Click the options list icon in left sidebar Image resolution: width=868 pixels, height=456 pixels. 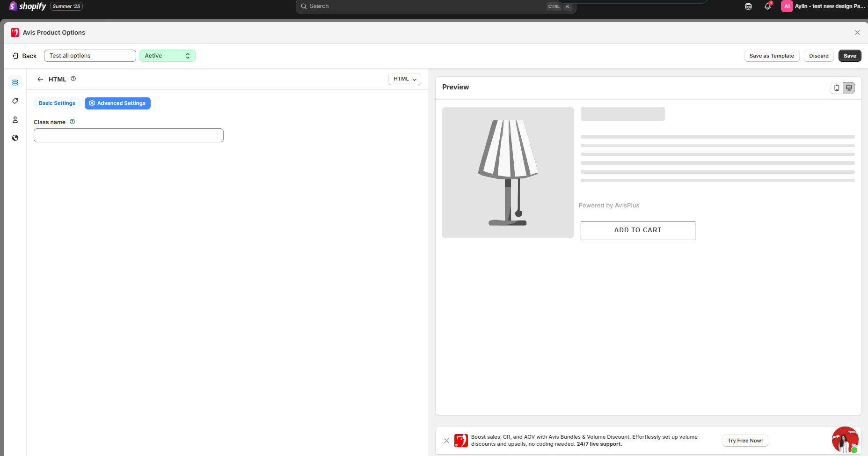[15, 83]
